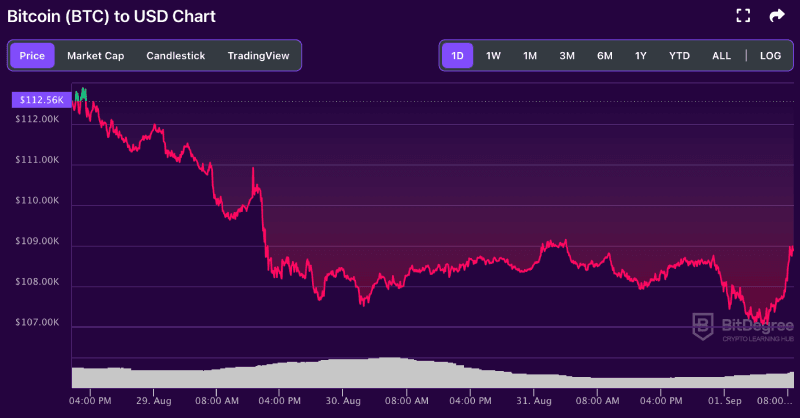The width and height of the screenshot is (800, 418).
Task: Click the share arrow icon
Action: coord(777,16)
